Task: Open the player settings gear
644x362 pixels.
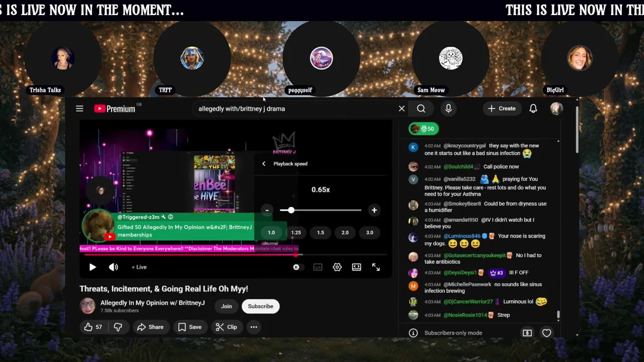Action: (x=337, y=267)
